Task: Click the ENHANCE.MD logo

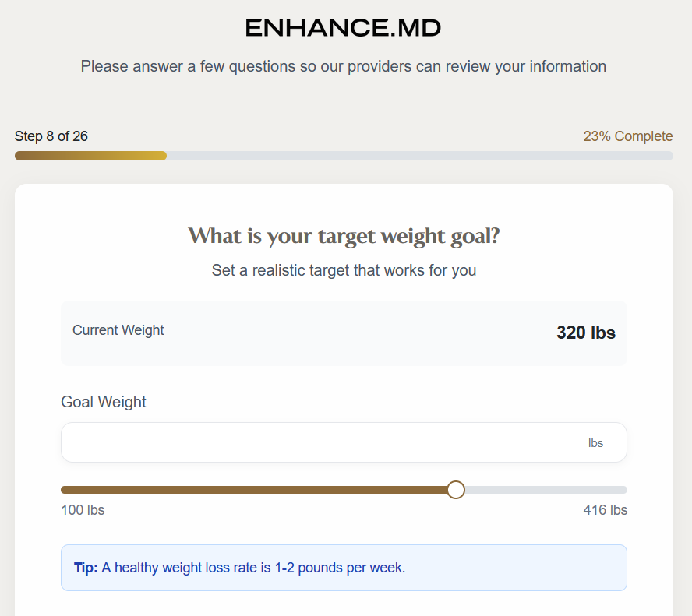Action: [x=343, y=29]
